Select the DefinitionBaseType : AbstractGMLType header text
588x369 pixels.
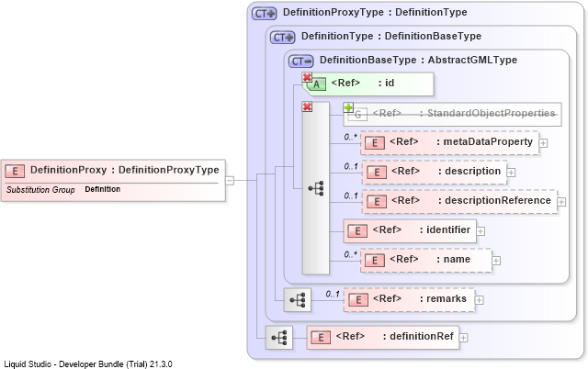(x=418, y=60)
